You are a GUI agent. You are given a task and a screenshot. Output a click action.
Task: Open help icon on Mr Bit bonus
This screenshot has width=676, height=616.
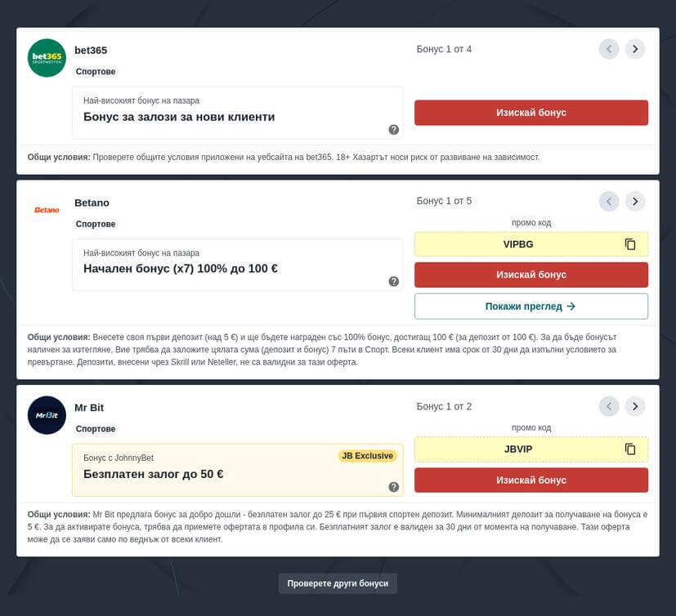(x=394, y=487)
